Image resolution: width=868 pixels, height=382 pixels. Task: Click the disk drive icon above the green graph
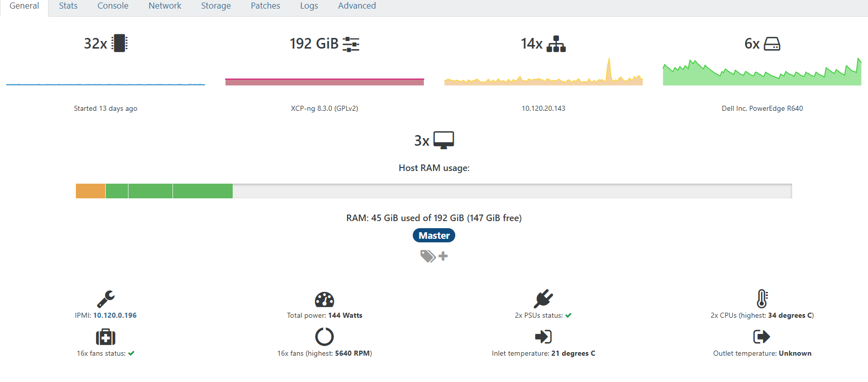click(773, 44)
